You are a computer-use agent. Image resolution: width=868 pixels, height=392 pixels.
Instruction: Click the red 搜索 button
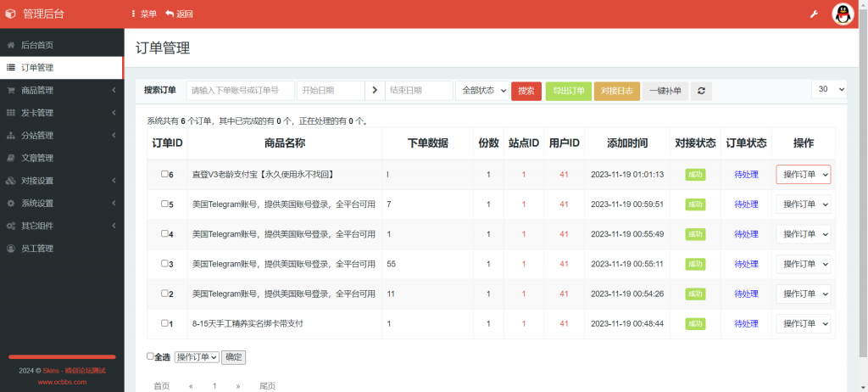click(x=526, y=91)
